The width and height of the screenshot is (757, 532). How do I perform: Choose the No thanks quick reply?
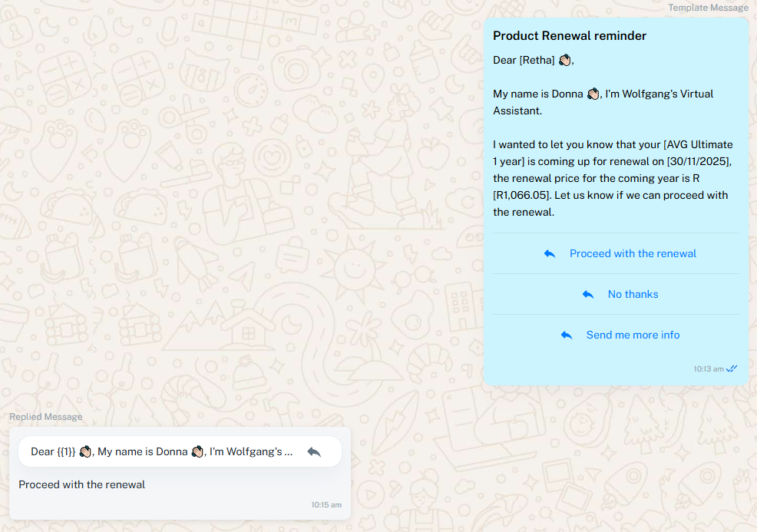pyautogui.click(x=633, y=295)
